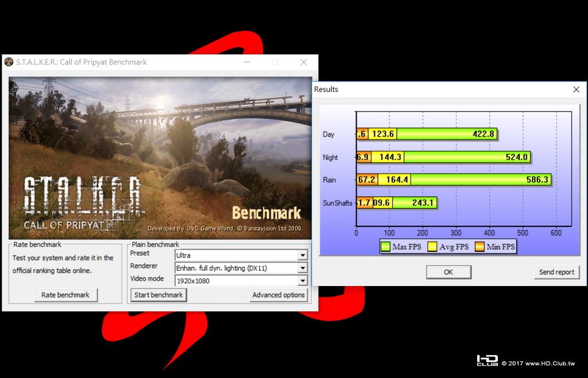588x378 pixels.
Task: Click the Day max FPS value 422.8
Action: 483,134
